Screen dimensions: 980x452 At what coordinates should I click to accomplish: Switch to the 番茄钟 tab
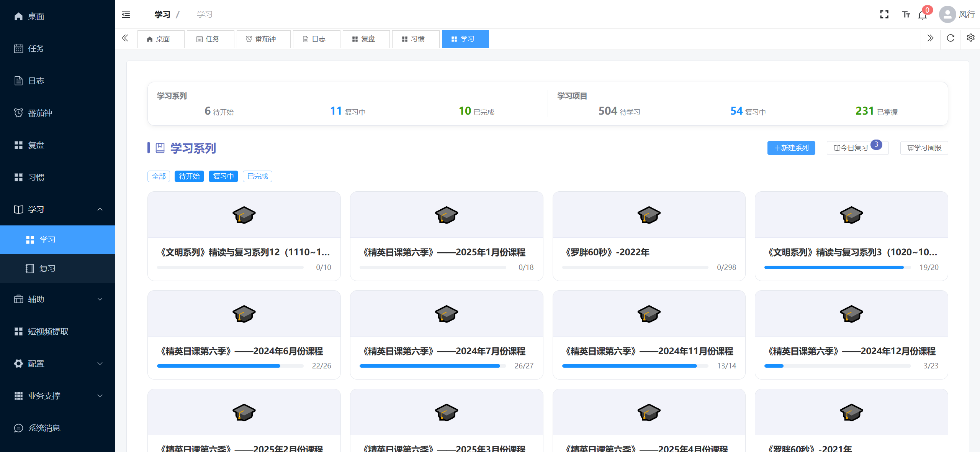pos(263,39)
